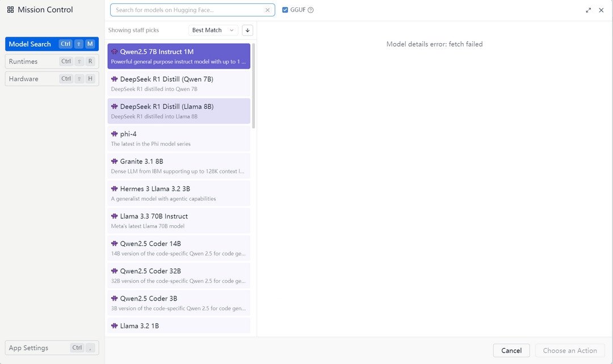The height and width of the screenshot is (364, 613).
Task: Select DeepSeek R1 Distill (Llama 8B) title
Action: (x=167, y=106)
